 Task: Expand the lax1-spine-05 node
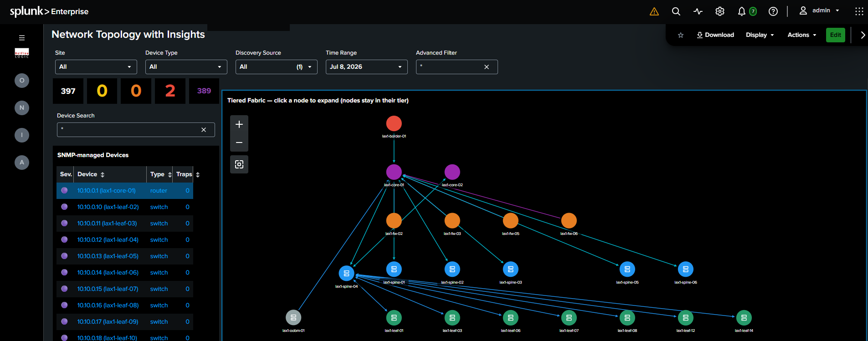[627, 269]
